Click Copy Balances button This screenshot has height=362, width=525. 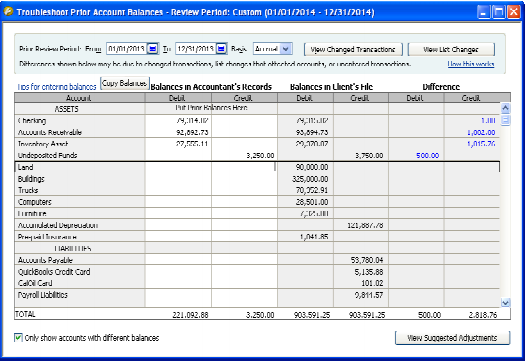click(125, 83)
